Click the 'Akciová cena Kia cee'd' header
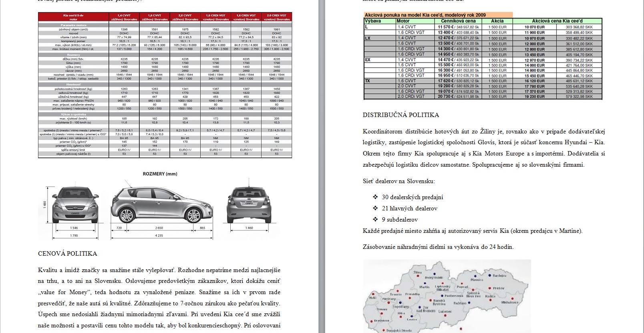The image size is (644, 333). tap(557, 21)
